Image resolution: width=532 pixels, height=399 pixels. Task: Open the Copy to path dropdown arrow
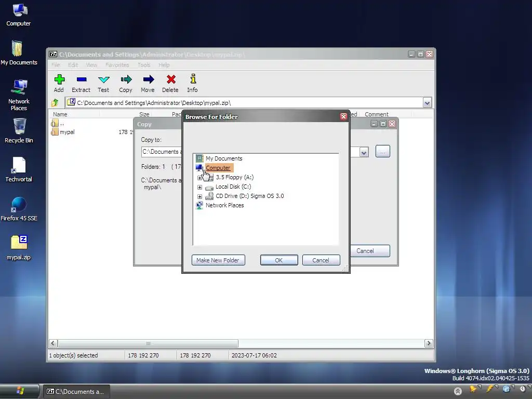click(x=364, y=152)
